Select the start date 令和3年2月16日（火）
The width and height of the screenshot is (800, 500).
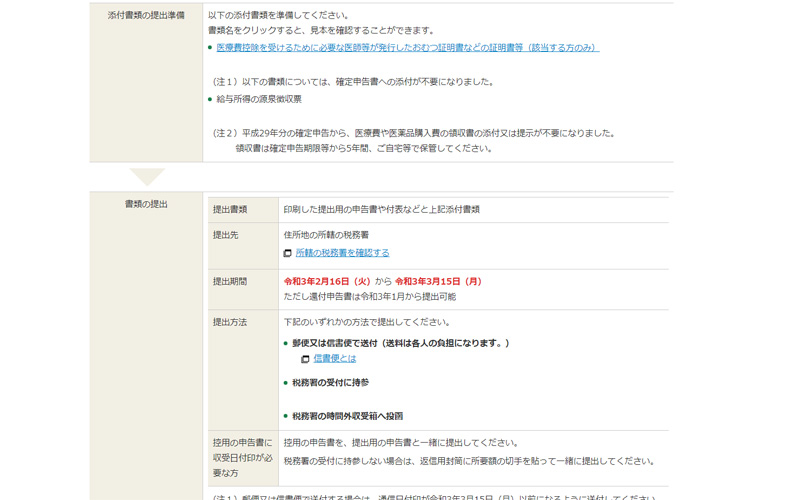click(x=327, y=281)
